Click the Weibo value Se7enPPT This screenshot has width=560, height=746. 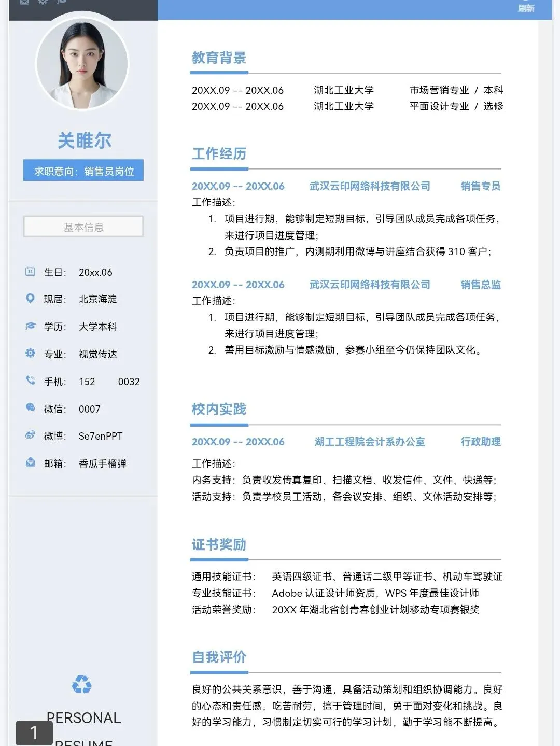coord(101,436)
